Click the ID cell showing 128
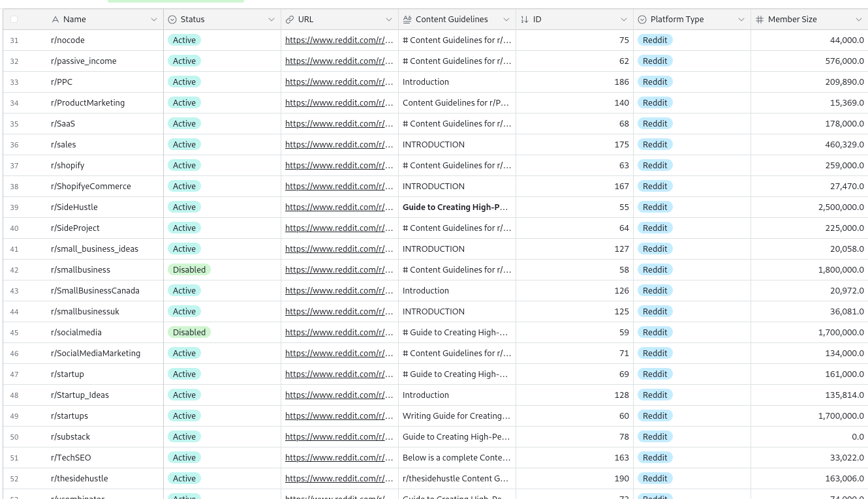 574,395
